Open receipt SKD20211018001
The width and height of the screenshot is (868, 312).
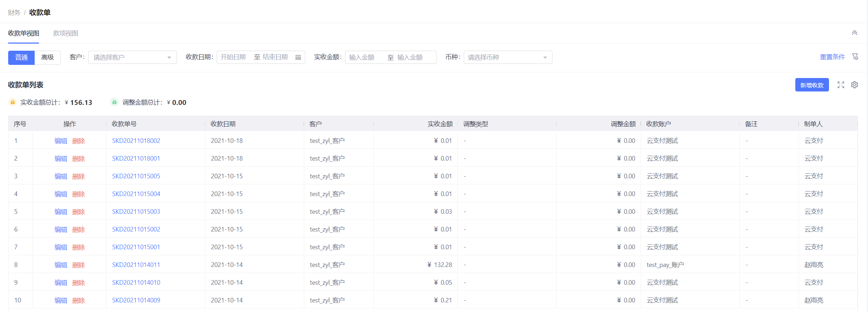click(x=136, y=158)
